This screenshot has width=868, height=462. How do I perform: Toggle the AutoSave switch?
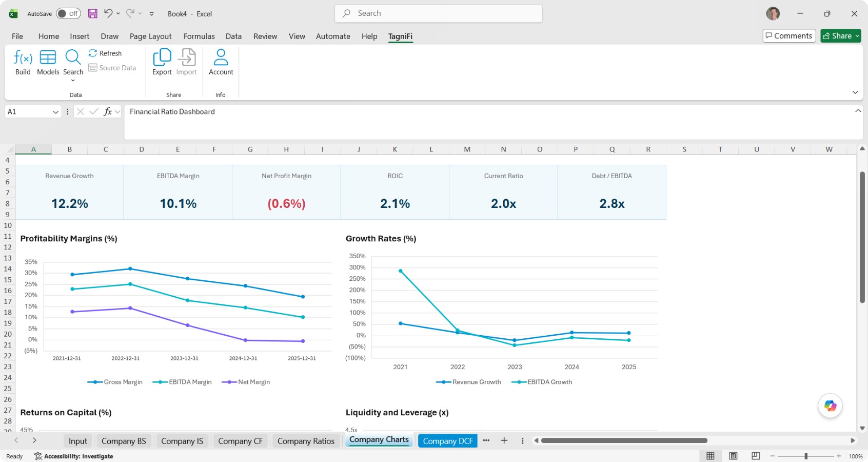(x=68, y=14)
